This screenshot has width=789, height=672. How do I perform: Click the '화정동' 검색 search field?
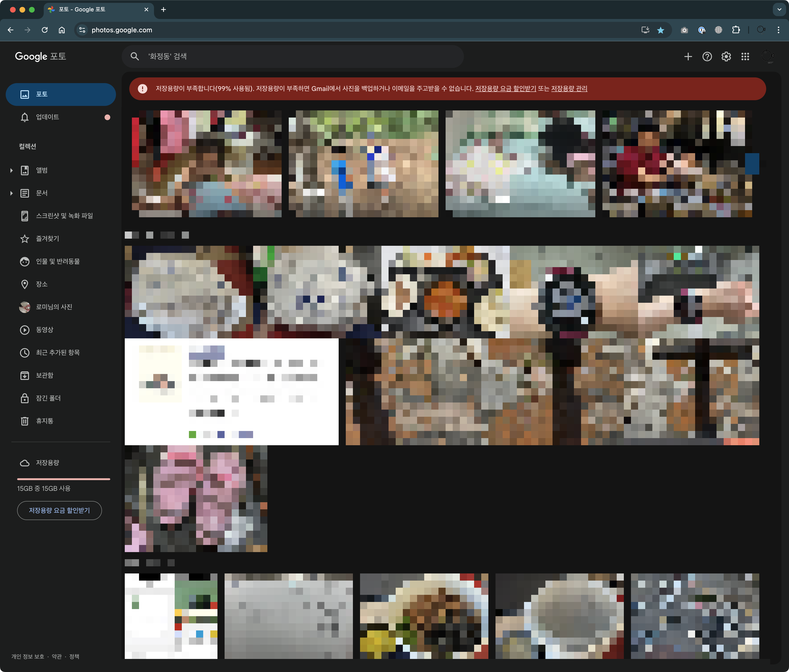click(x=293, y=57)
